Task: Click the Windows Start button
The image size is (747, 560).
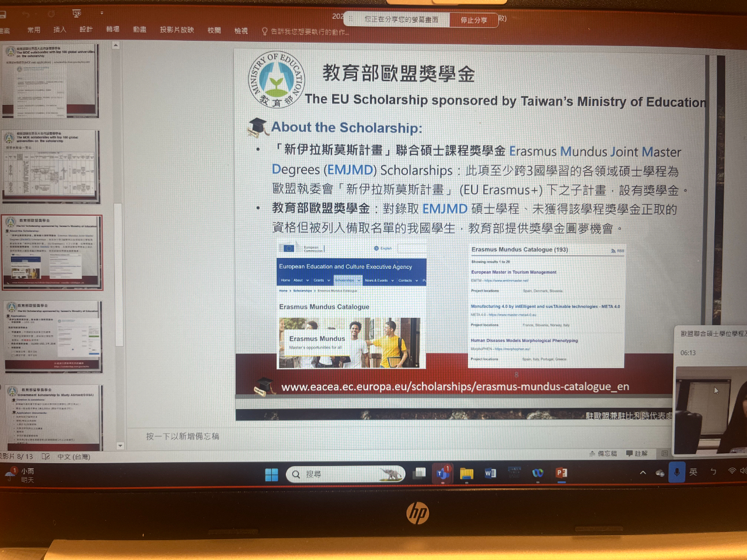Action: click(x=271, y=474)
